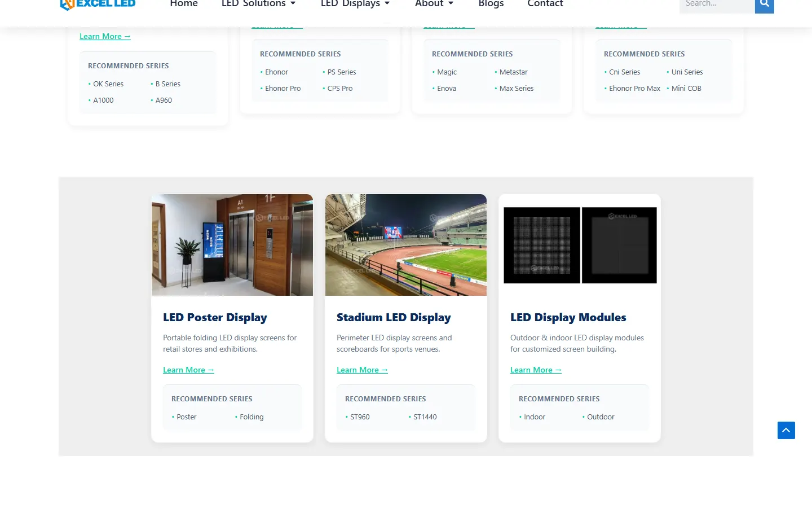812x508 pixels.
Task: Open the Contact menu item
Action: click(x=545, y=4)
